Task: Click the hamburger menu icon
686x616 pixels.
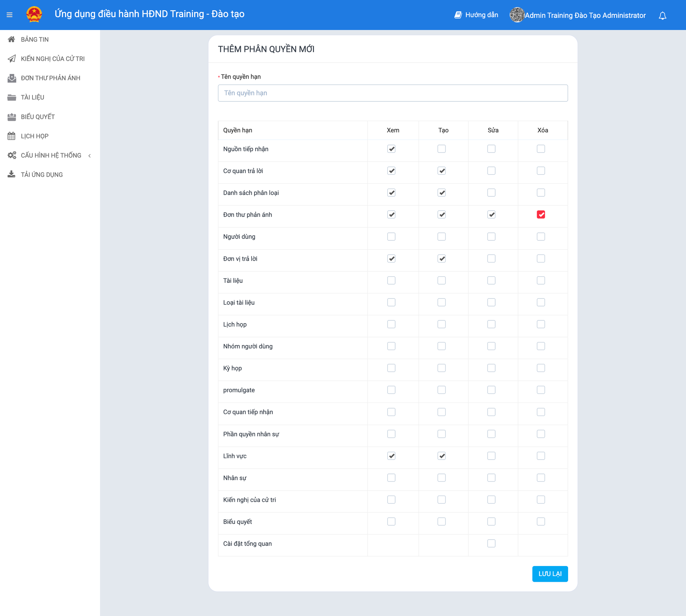Action: (10, 15)
